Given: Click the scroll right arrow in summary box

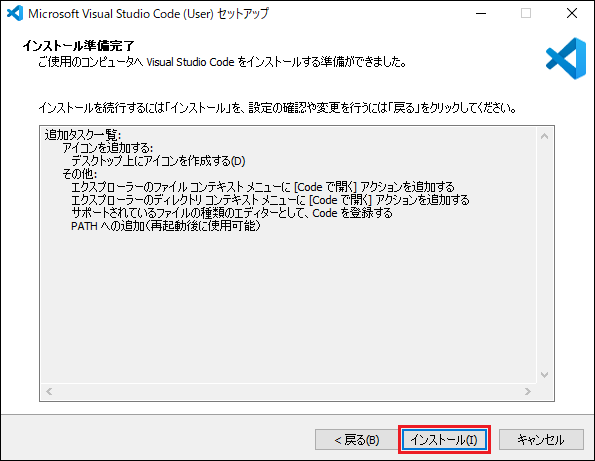Looking at the screenshot, I should [527, 391].
